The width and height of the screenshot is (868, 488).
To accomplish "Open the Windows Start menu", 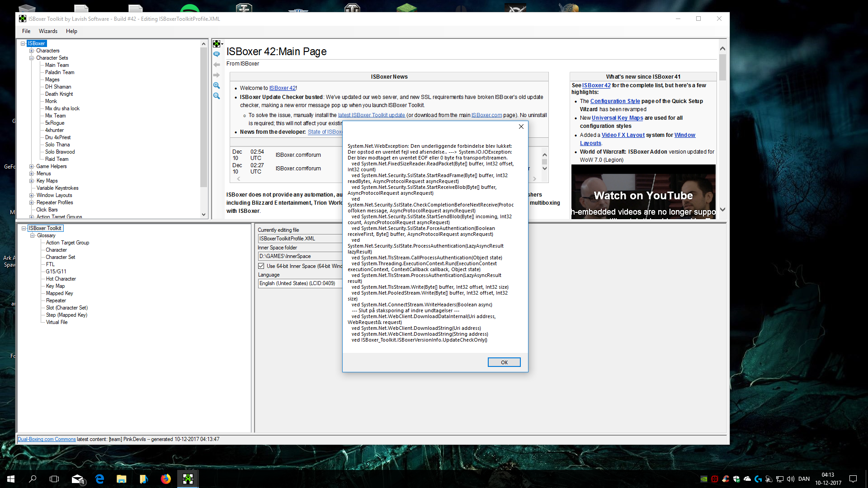I will click(11, 479).
